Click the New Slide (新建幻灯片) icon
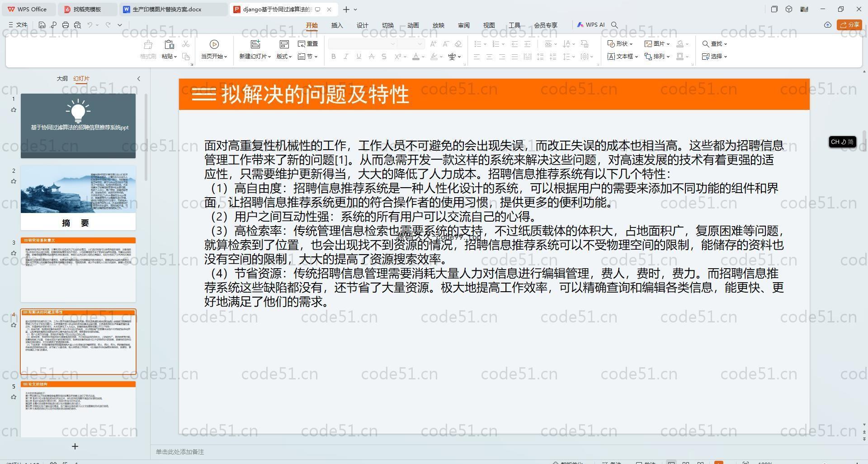868x464 pixels. (255, 44)
